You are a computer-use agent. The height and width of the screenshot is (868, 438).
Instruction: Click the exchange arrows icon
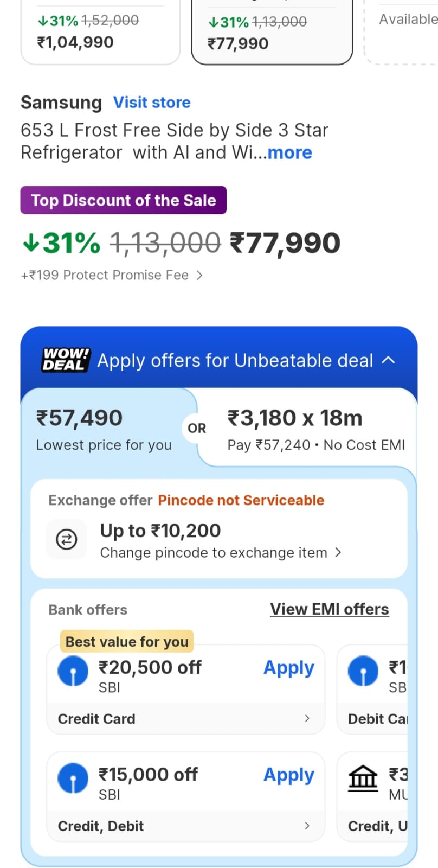(x=67, y=539)
